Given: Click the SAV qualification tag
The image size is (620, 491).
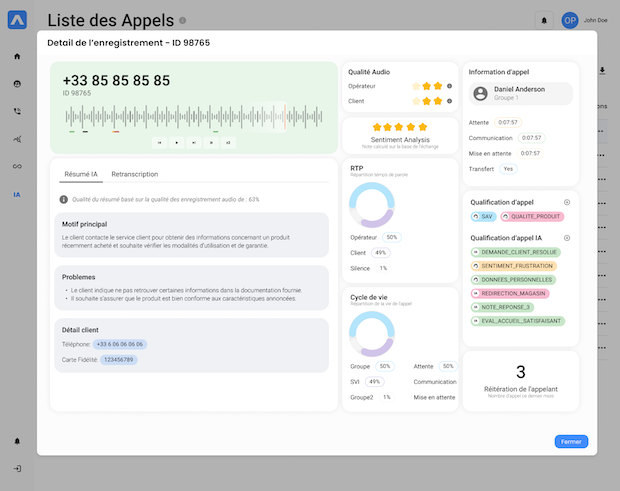Looking at the screenshot, I should tap(483, 216).
